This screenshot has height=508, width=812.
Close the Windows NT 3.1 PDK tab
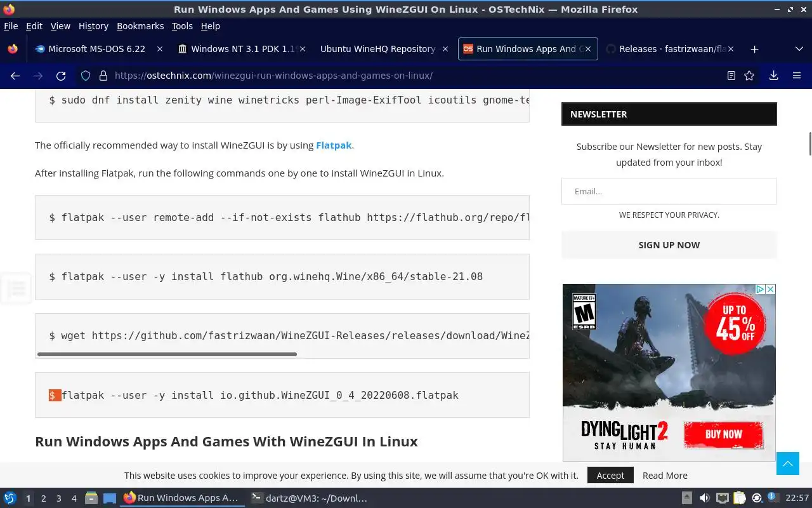[303, 49]
